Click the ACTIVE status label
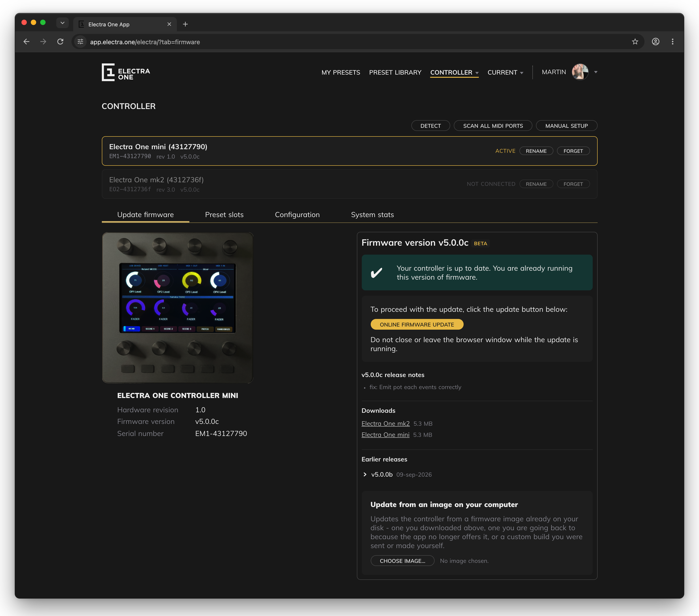 click(x=505, y=151)
